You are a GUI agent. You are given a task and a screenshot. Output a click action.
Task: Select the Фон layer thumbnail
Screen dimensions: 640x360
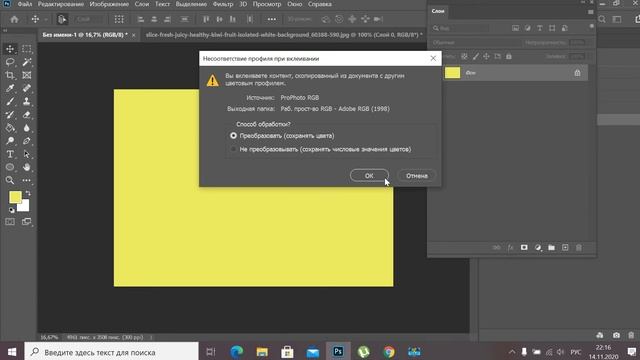(x=452, y=73)
